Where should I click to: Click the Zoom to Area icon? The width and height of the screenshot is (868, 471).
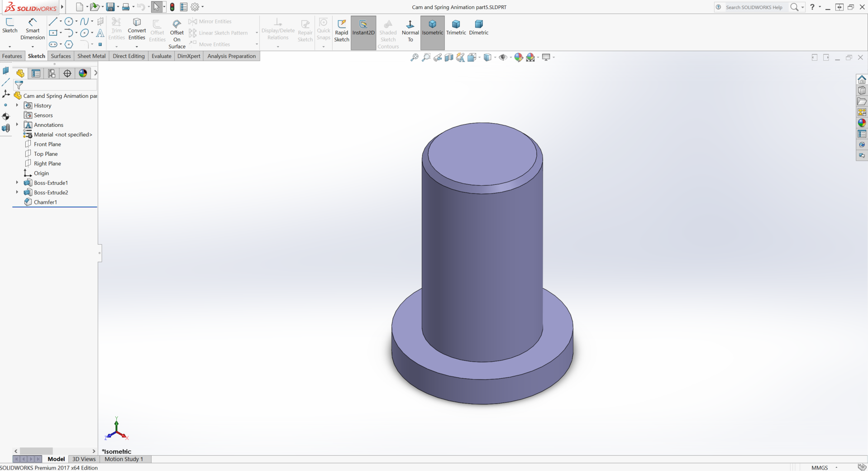pyautogui.click(x=426, y=58)
